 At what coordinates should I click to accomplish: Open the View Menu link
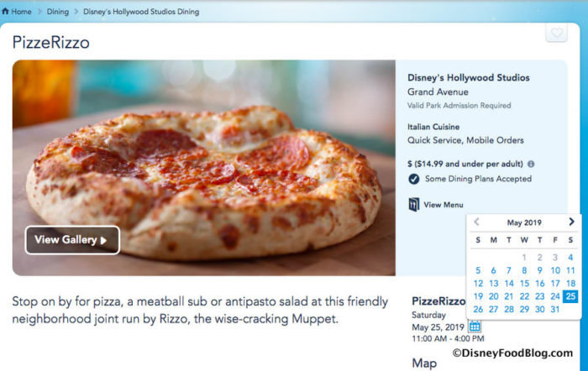point(443,205)
